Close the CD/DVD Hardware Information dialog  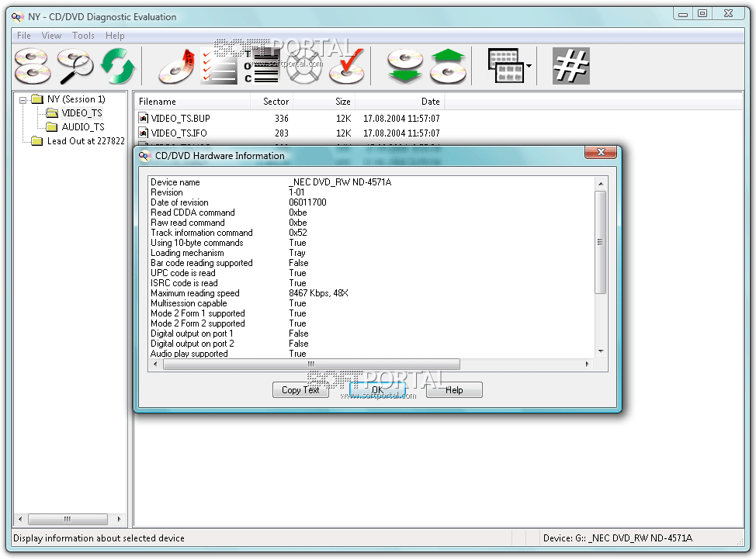[601, 152]
